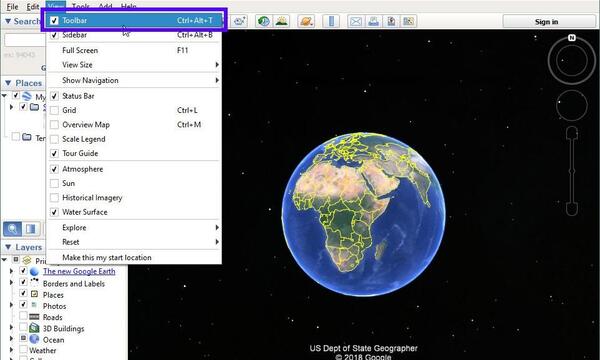Click the move joystick circle control
Image resolution: width=600 pixels, height=360 pixels.
572,106
